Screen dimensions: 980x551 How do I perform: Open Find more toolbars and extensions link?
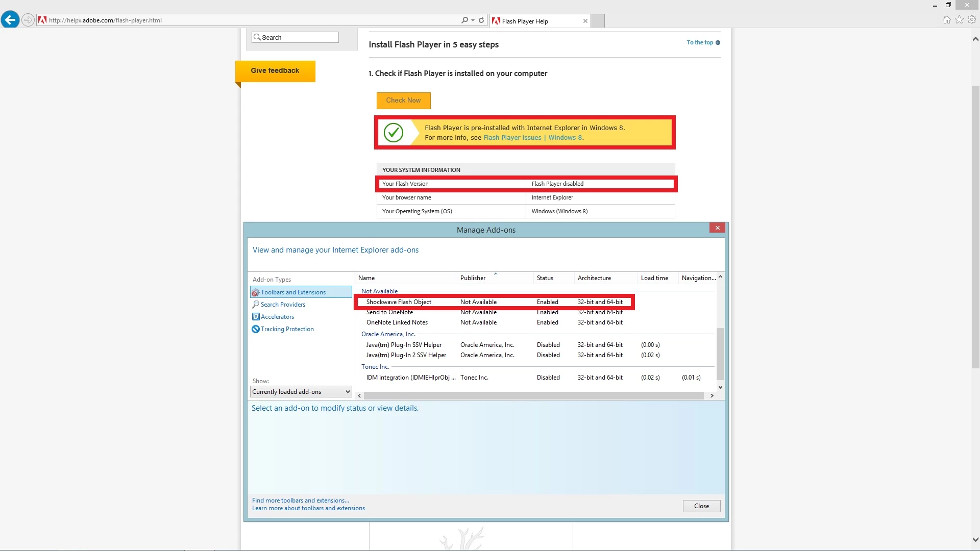301,500
